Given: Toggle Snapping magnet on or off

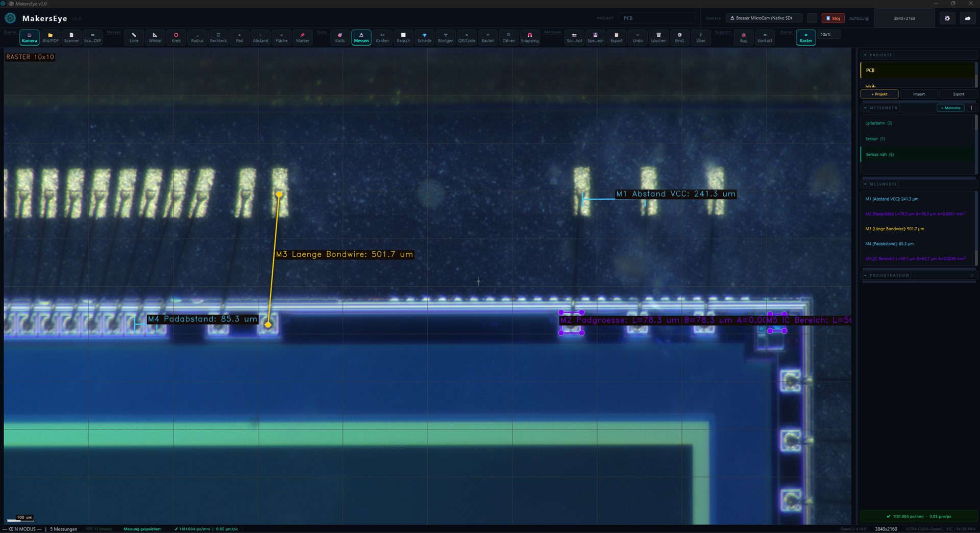Looking at the screenshot, I should coord(529,37).
